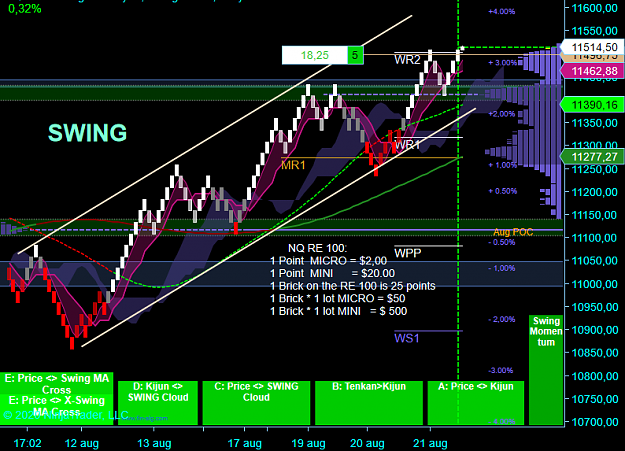This screenshot has height=451, width=625.
Task: Click the 10700,00 price axis label
Action: coord(595,422)
